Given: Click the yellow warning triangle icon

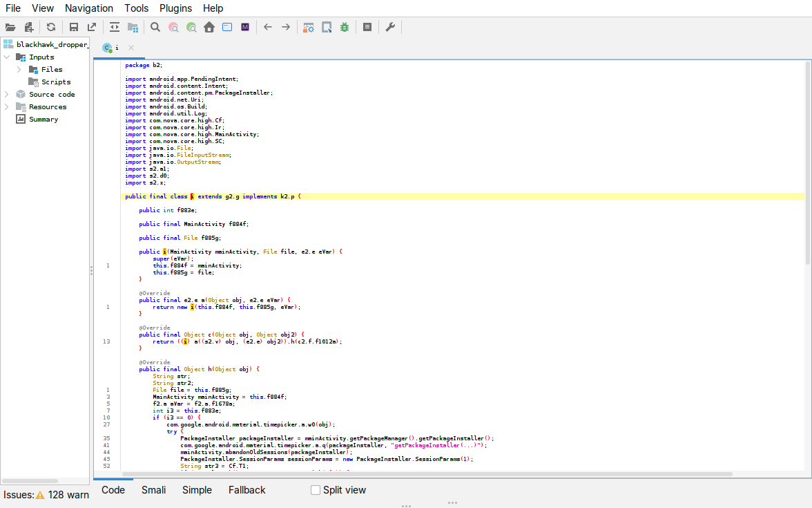Looking at the screenshot, I should point(40,495).
